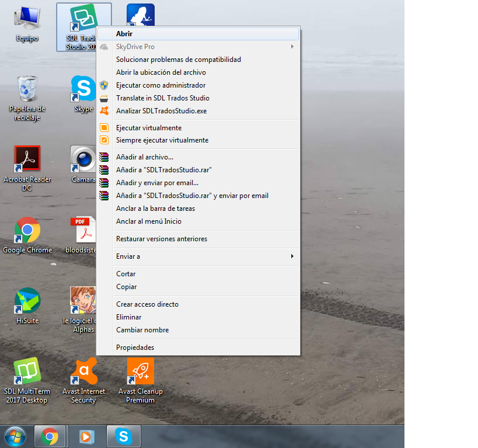Image resolution: width=478 pixels, height=448 pixels.
Task: Choose Añadir y enviar por email...
Action: pyautogui.click(x=198, y=182)
